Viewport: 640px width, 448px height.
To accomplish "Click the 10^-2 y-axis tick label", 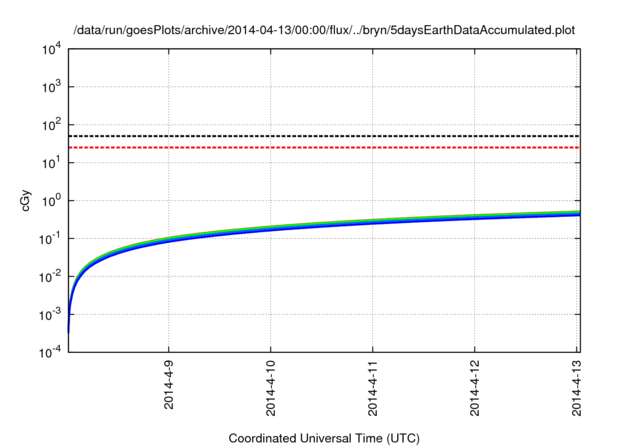I will tap(51, 277).
